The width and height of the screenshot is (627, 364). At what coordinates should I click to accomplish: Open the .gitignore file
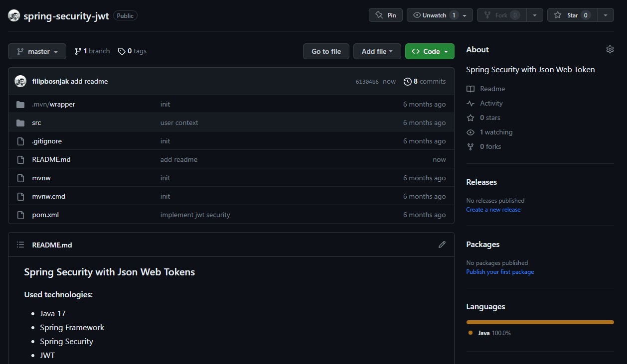(x=47, y=141)
